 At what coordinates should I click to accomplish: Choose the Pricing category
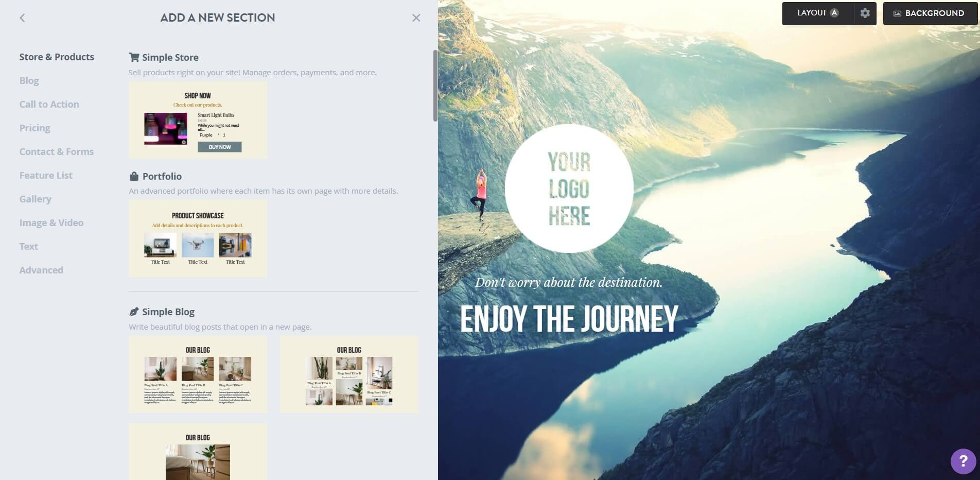tap(35, 128)
